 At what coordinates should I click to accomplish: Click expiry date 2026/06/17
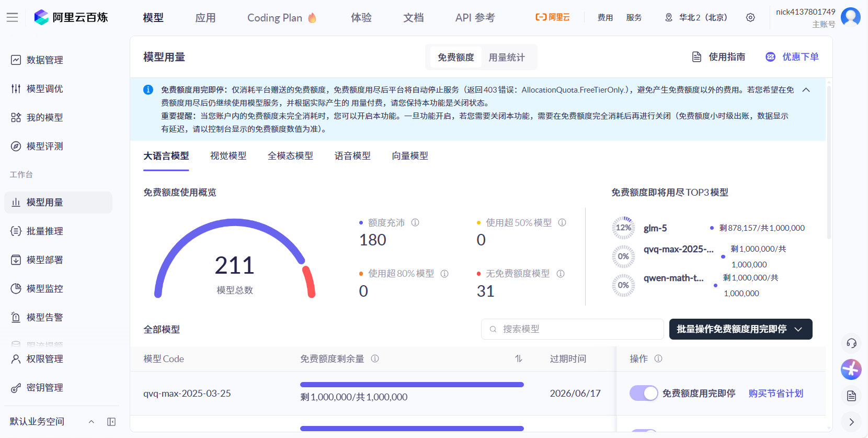coord(575,394)
